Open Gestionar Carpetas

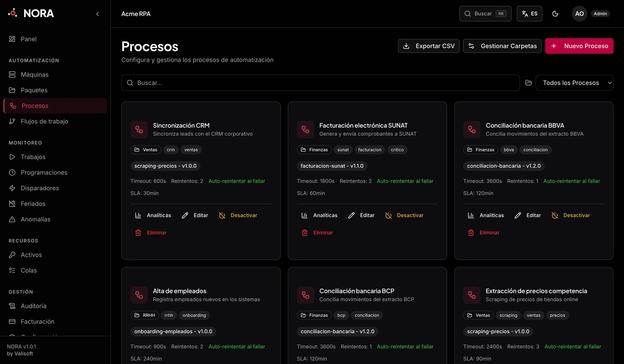(502, 46)
